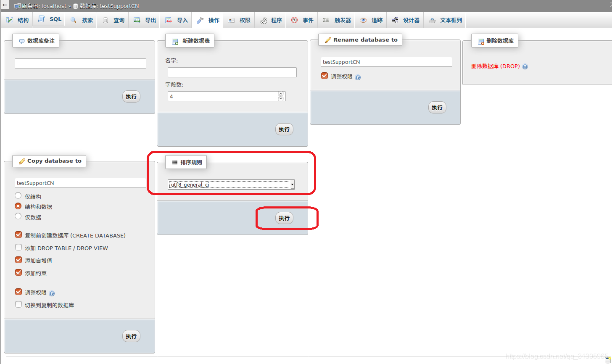Click the Rename database name field
Viewport: 612px width, 364px height.
coord(386,62)
